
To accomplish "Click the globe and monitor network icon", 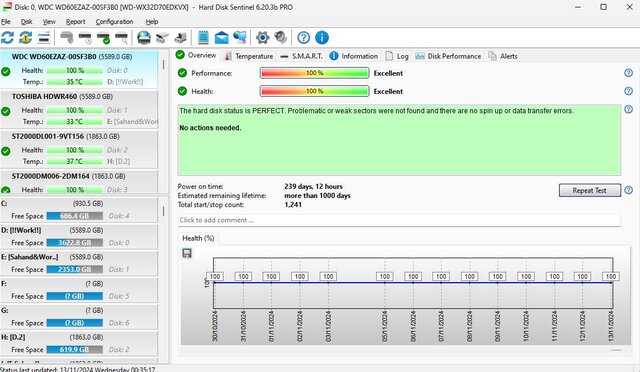I will click(x=240, y=38).
